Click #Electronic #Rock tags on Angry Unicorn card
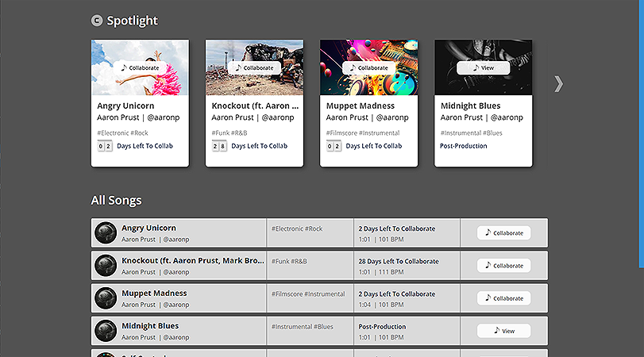The image size is (644, 357). click(x=122, y=133)
